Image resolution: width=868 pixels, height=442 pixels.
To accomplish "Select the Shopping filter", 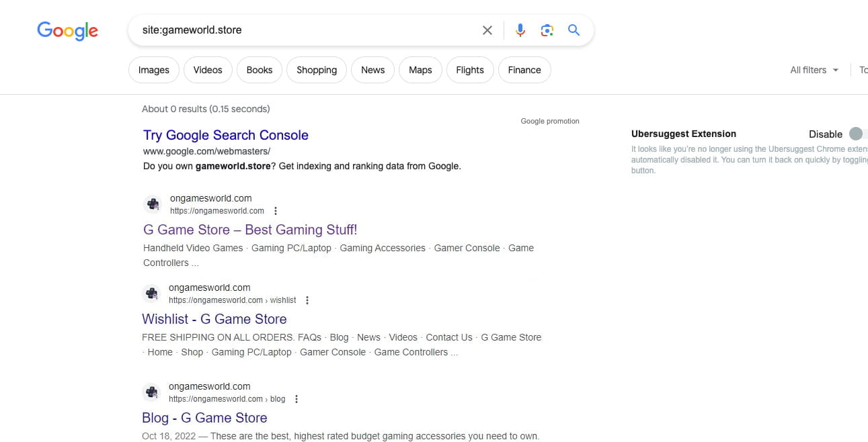I will (317, 70).
